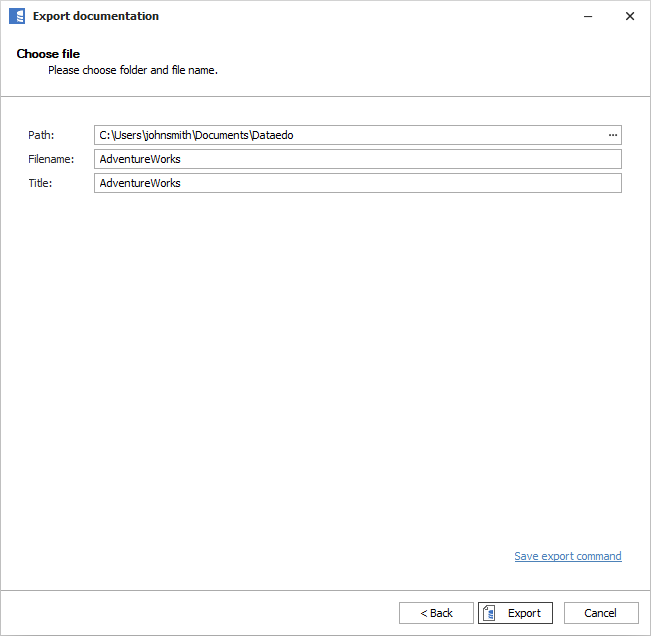The height and width of the screenshot is (636, 651).
Task: Click the document icon on Export button
Action: click(490, 613)
